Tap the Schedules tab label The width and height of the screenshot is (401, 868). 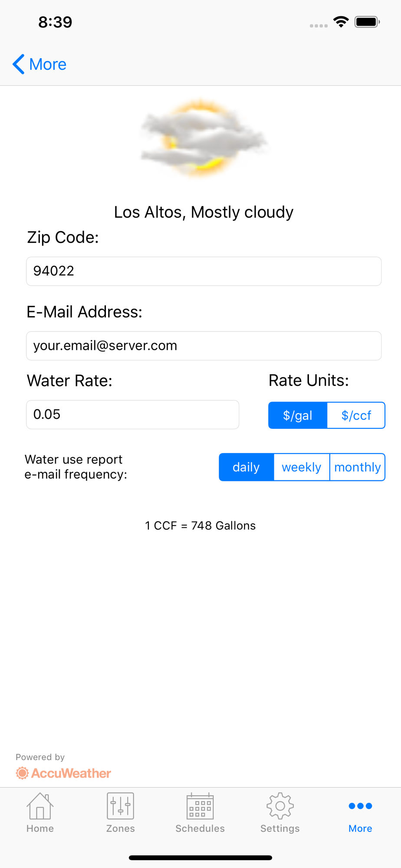pyautogui.click(x=200, y=829)
